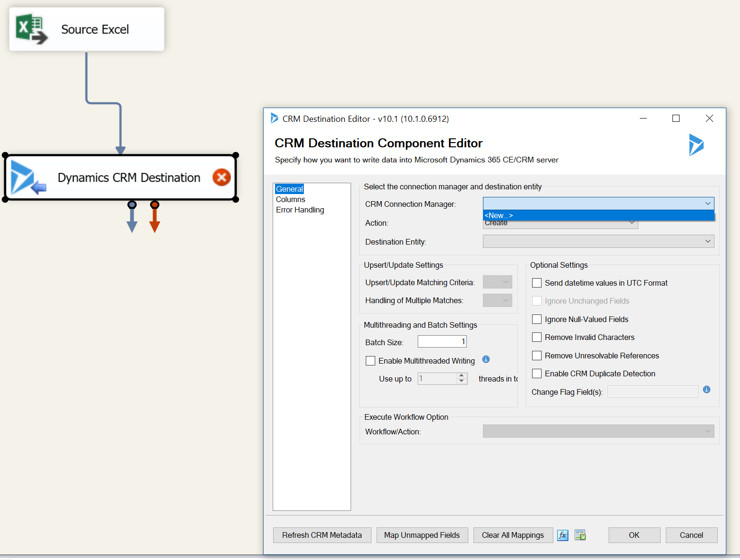Image resolution: width=740 pixels, height=560 pixels.
Task: Click the green table icon beside fx
Action: click(x=580, y=535)
